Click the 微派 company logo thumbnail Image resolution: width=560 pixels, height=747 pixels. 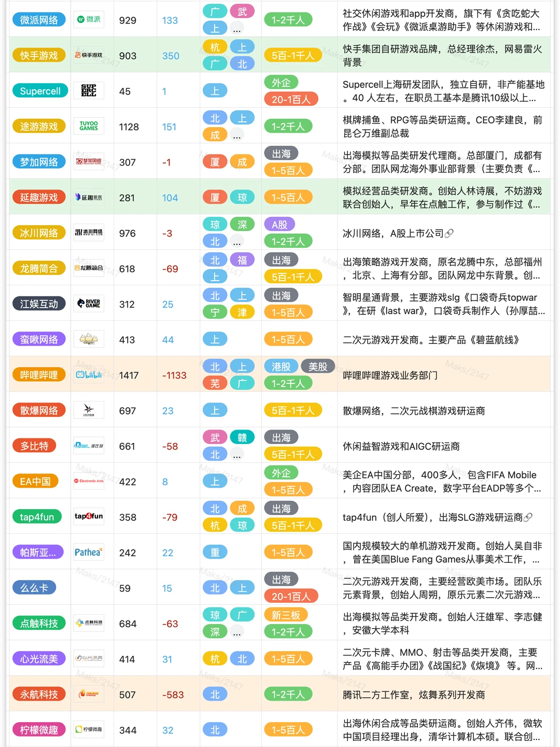[x=89, y=20]
